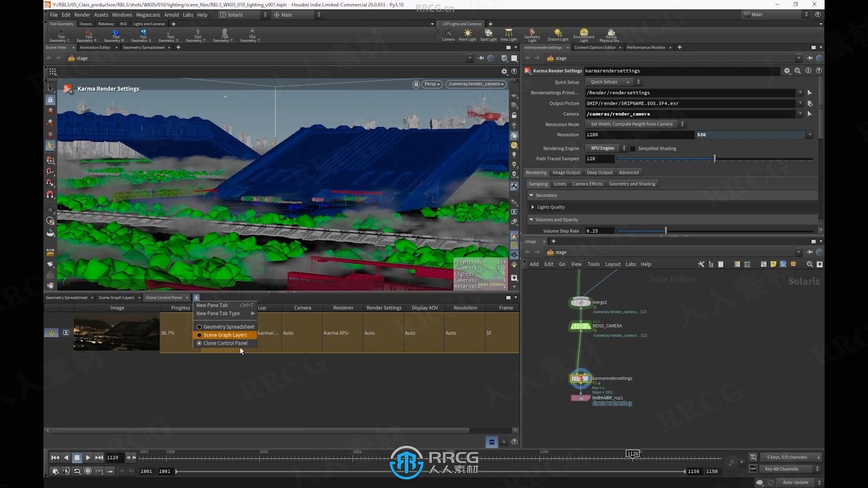Choose Scene Graph Layers in the popup menu

225,335
